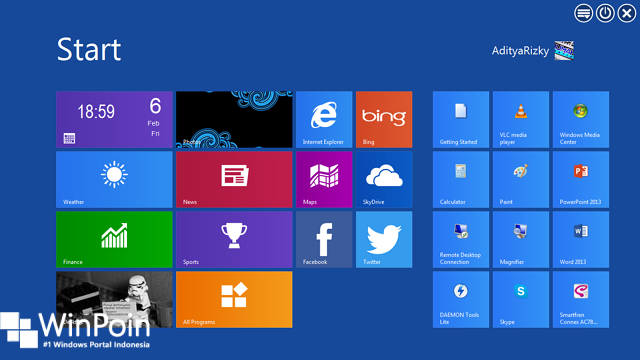Screen dimensions: 640x360
Task: Open the Maps tile
Action: coord(324,179)
